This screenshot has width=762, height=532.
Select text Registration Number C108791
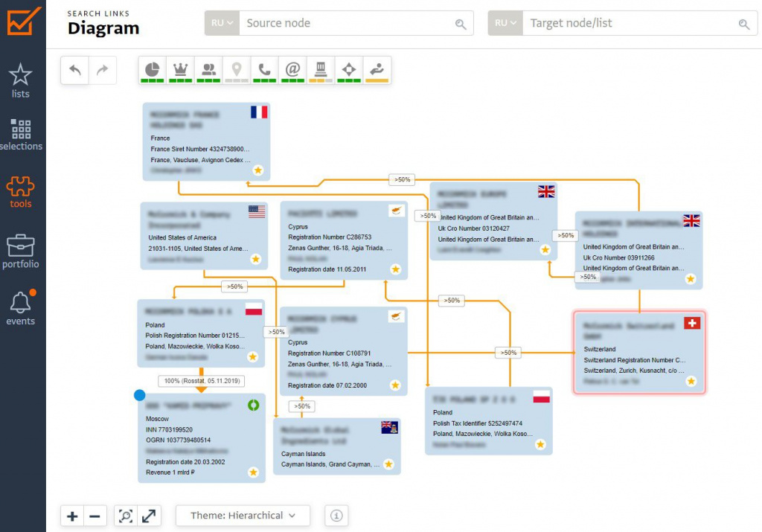329,353
